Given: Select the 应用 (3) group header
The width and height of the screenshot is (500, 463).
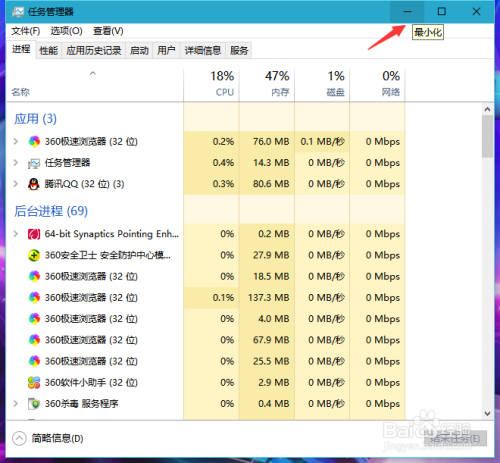Looking at the screenshot, I should [x=35, y=119].
